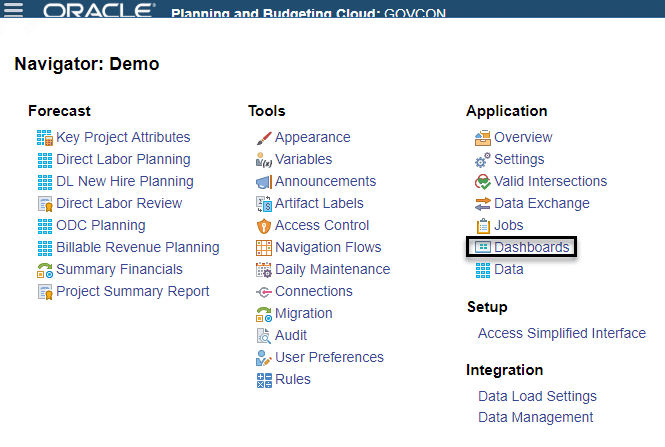
Task: Open Daily Maintenance link
Action: pos(332,269)
